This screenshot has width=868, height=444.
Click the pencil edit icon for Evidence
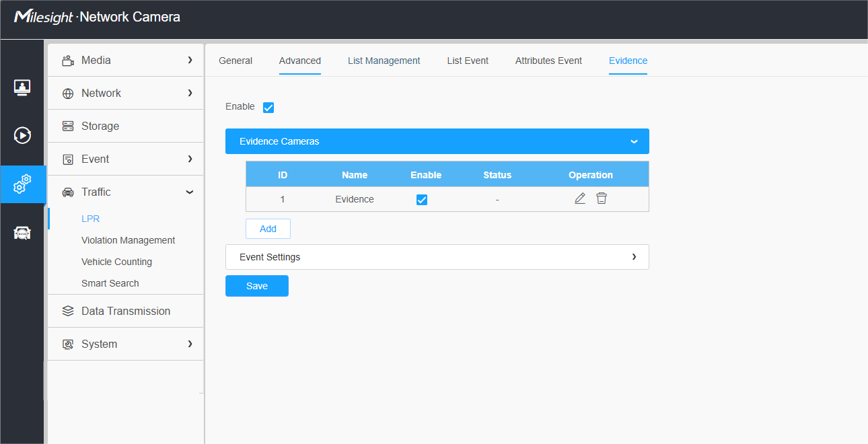coord(580,198)
